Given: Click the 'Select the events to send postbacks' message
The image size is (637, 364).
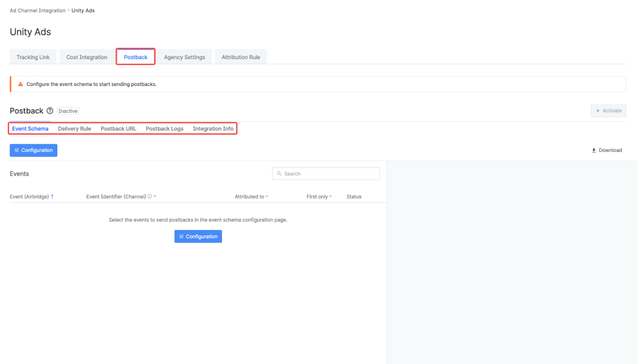Looking at the screenshot, I should coord(198,220).
